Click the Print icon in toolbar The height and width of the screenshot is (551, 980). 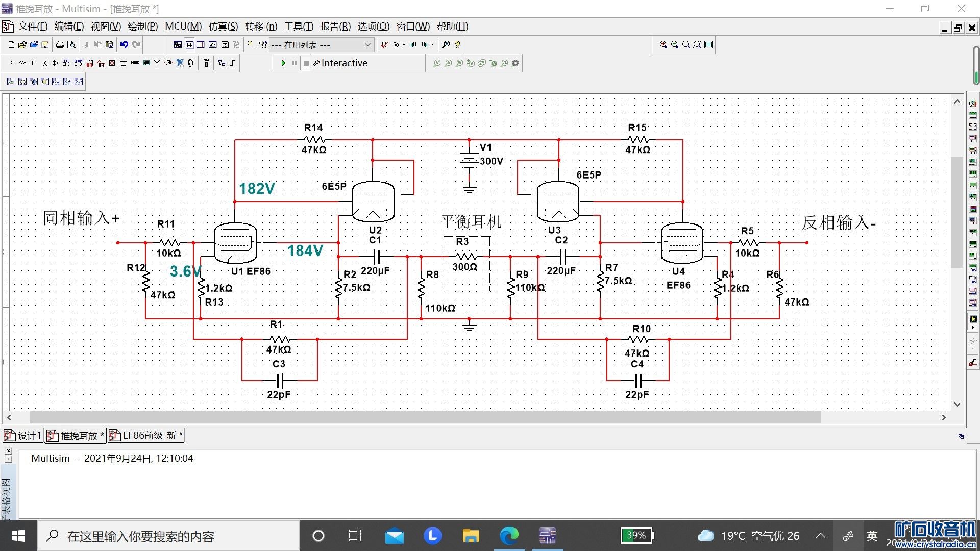coord(60,45)
